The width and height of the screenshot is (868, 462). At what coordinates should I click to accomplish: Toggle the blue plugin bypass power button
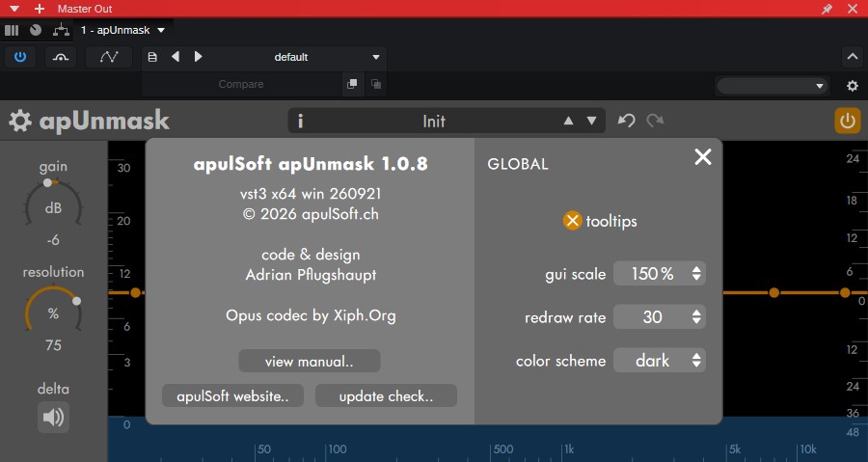(20, 57)
